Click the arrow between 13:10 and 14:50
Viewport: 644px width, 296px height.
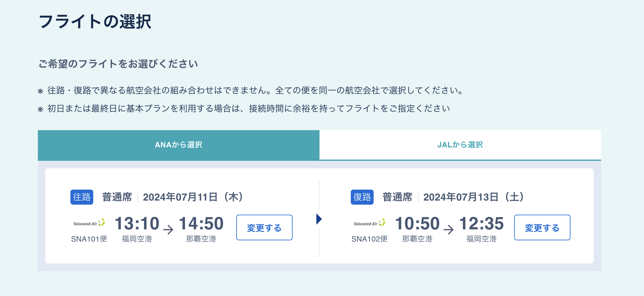(168, 230)
